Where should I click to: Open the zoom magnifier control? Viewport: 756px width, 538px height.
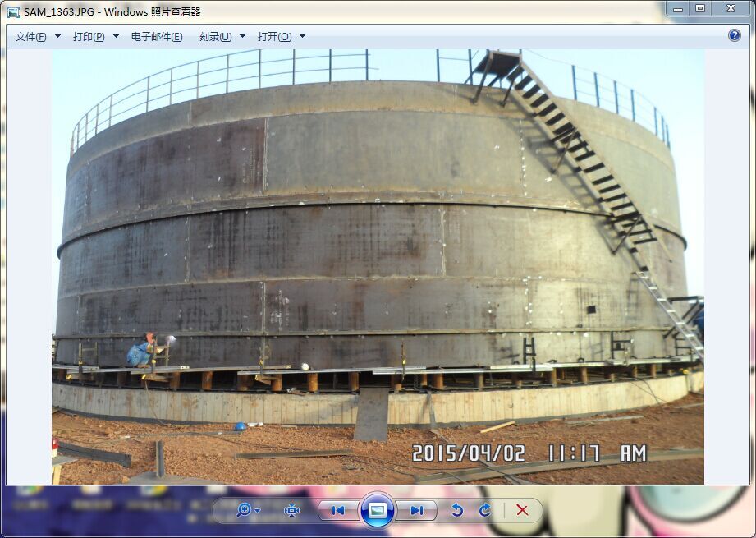(245, 510)
